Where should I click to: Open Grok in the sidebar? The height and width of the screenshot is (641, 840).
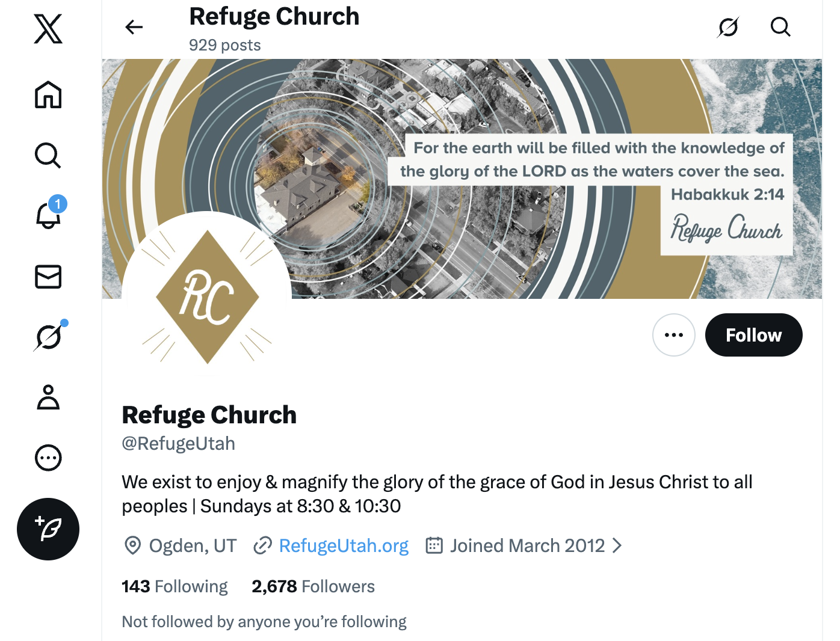point(48,337)
